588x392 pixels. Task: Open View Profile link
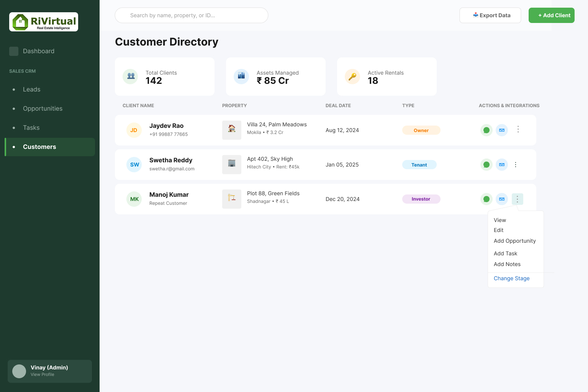click(x=43, y=374)
